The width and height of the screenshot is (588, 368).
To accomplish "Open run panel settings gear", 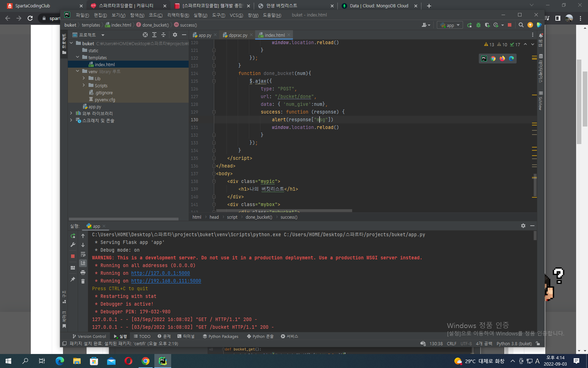I will [523, 226].
